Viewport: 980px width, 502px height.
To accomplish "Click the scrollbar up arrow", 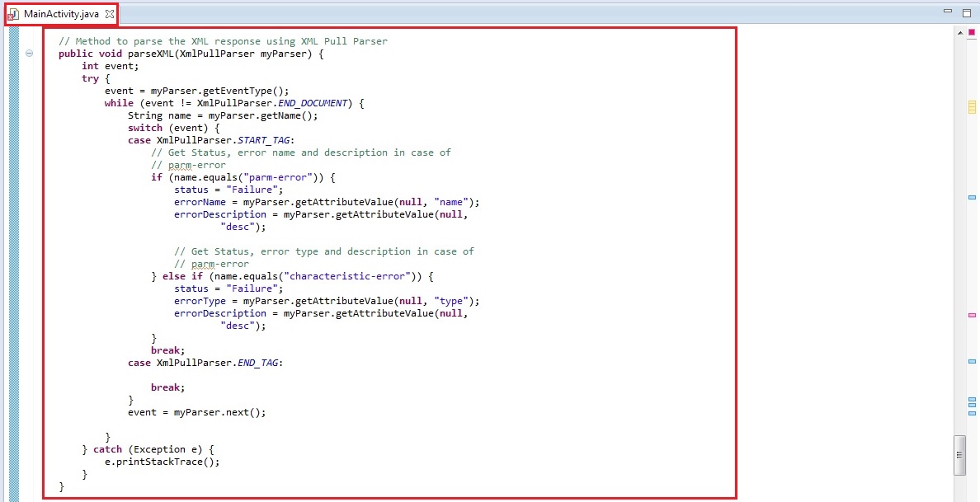I will pyautogui.click(x=959, y=32).
